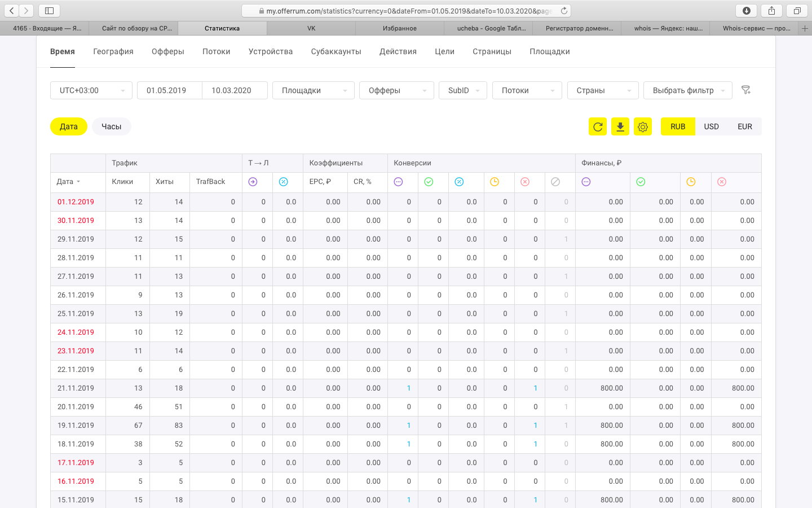Click the grey slashed-circle icon under Конверсии
The image size is (812, 508).
555,182
